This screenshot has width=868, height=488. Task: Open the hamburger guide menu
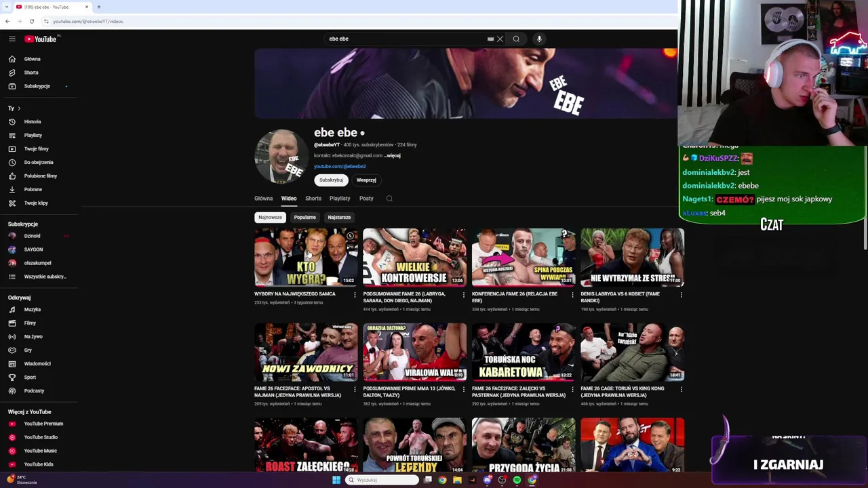[12, 39]
